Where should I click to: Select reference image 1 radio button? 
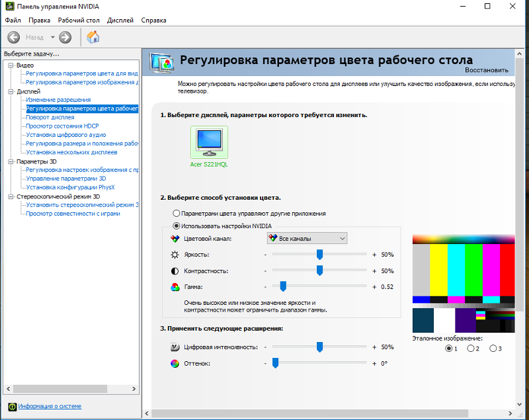(449, 349)
